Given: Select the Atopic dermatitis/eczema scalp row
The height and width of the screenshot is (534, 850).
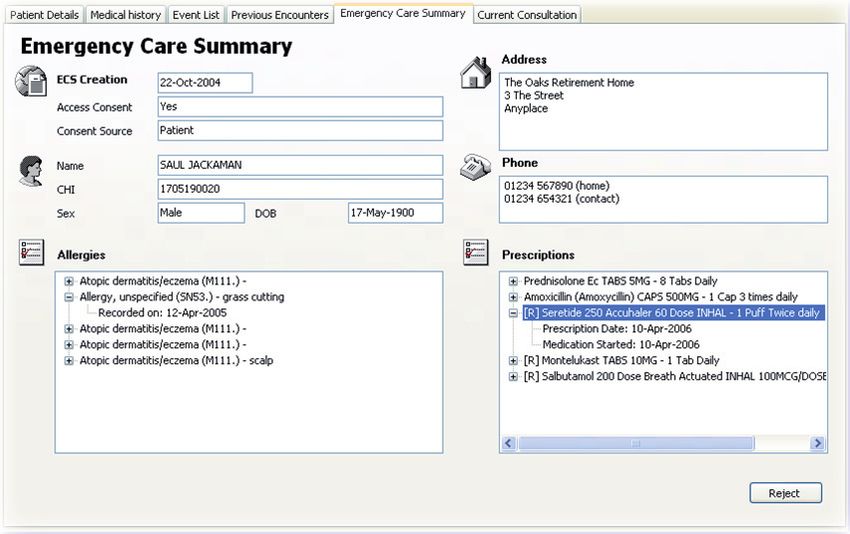Looking at the screenshot, I should tap(176, 361).
